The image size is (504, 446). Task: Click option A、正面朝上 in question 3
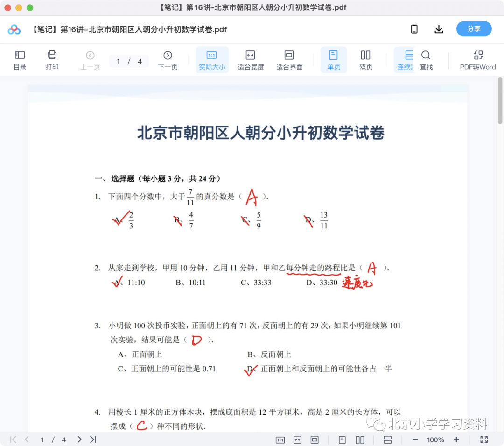[140, 354]
